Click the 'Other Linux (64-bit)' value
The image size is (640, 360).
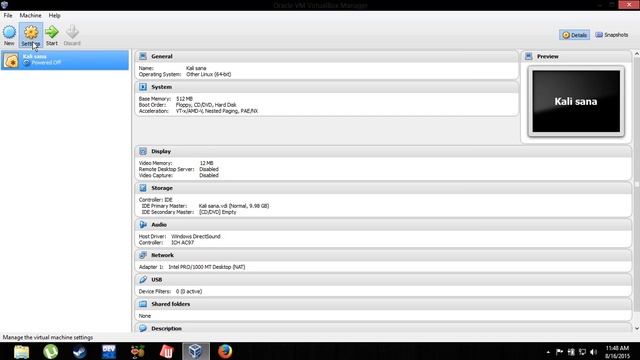(x=209, y=74)
